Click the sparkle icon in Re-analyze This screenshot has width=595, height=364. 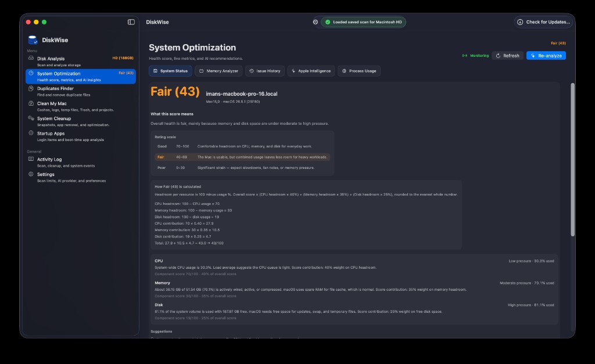pos(533,55)
